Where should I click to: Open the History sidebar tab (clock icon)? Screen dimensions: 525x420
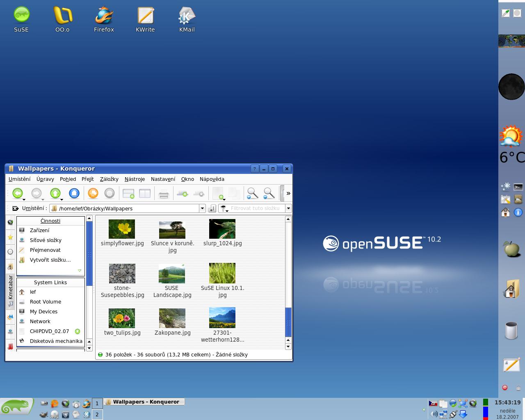pos(10,252)
